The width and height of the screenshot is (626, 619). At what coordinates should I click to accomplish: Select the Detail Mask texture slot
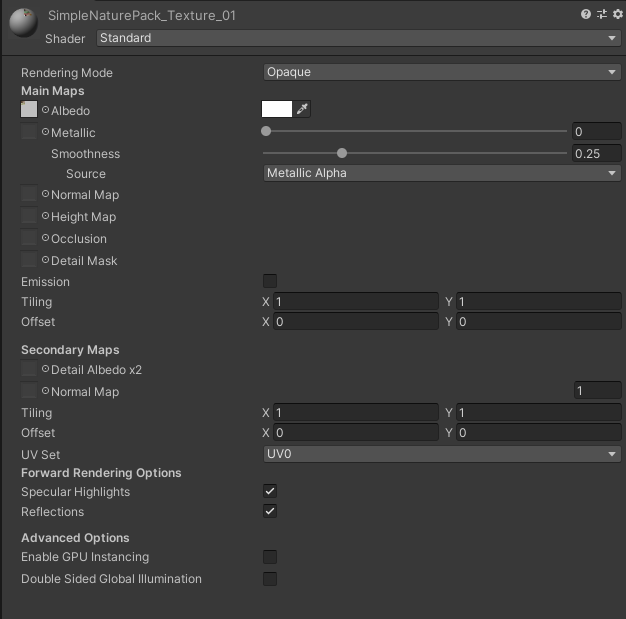(x=29, y=259)
